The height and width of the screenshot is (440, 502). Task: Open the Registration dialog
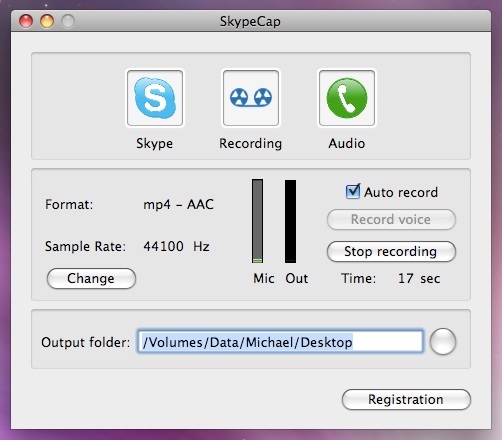(406, 399)
